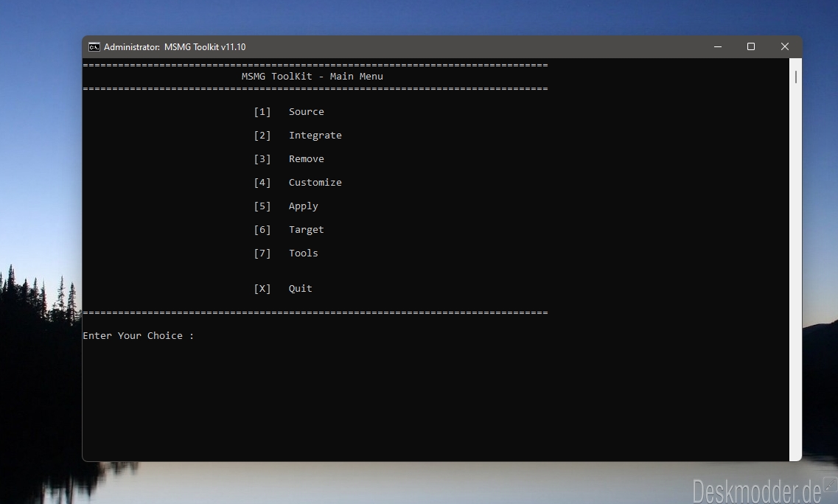The width and height of the screenshot is (838, 504).
Task: Click the [7] option marker
Action: [262, 253]
